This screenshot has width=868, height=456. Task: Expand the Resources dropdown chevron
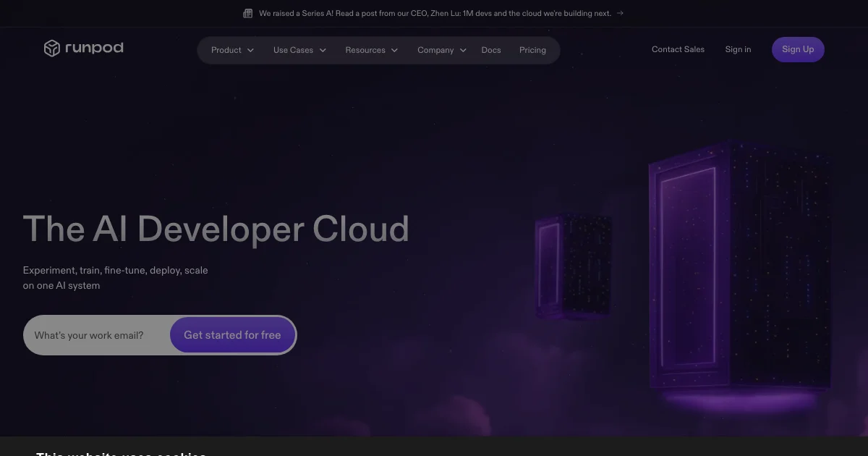point(394,51)
